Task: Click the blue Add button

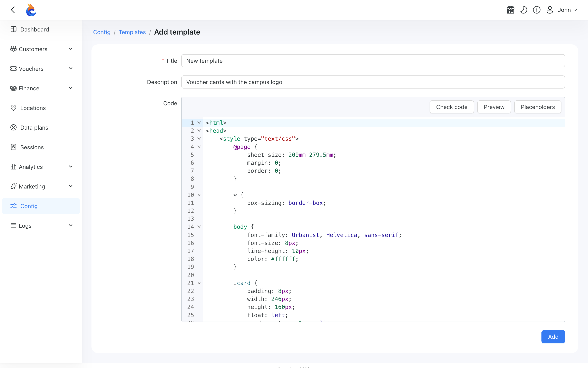Action: click(x=553, y=337)
